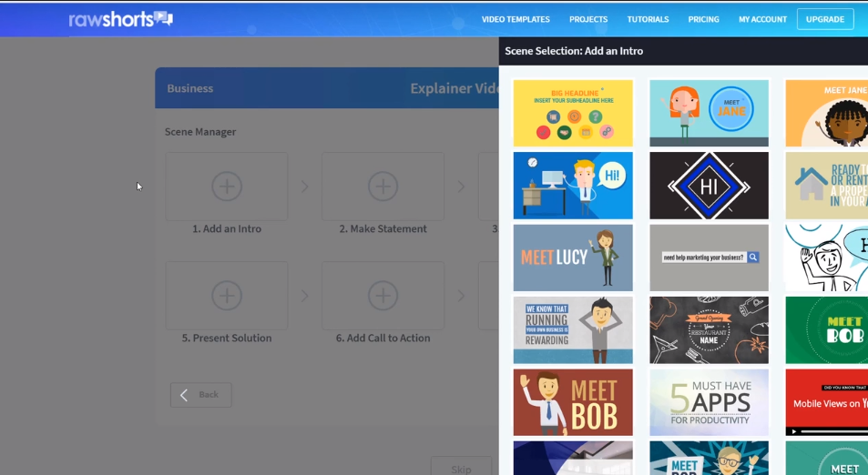Pick the Running Your Own Business thumbnail
The height and width of the screenshot is (475, 868).
573,330
